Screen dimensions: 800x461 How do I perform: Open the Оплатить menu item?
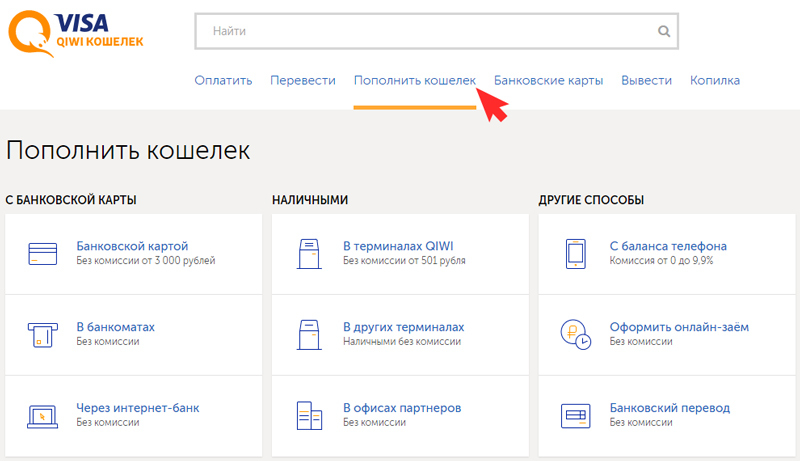click(x=223, y=80)
